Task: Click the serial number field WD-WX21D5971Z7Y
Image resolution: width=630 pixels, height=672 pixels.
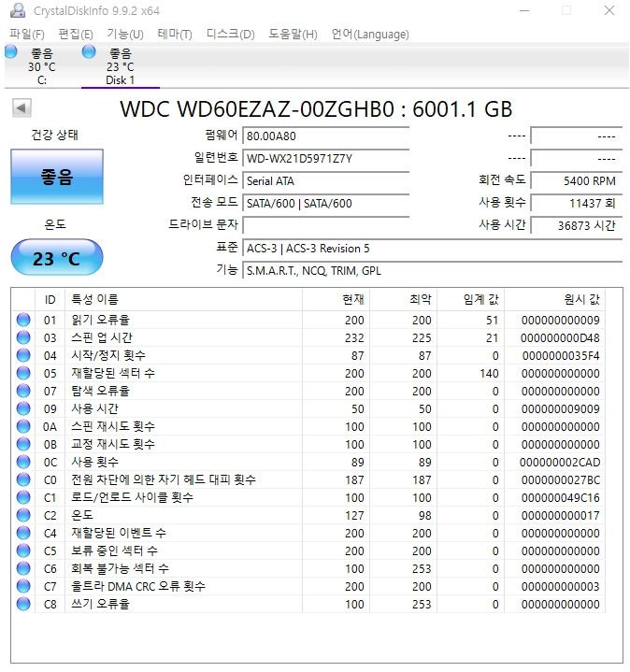Action: [325, 159]
